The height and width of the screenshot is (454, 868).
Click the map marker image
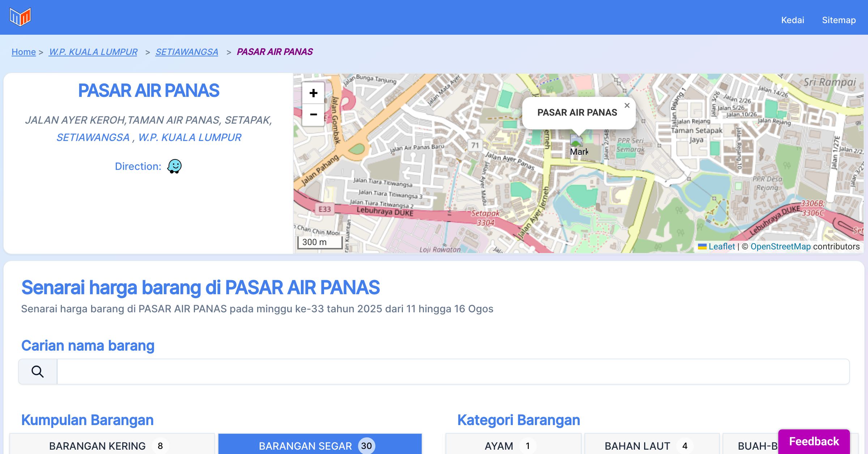[x=576, y=141]
